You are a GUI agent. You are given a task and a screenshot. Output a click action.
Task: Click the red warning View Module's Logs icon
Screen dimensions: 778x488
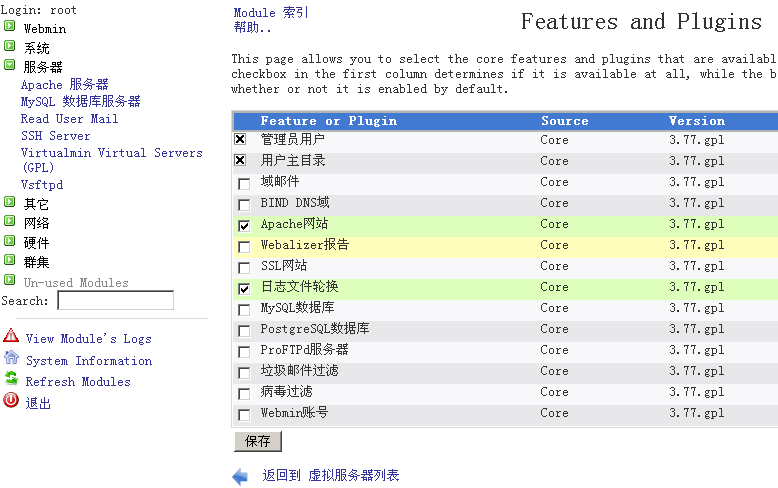click(11, 336)
